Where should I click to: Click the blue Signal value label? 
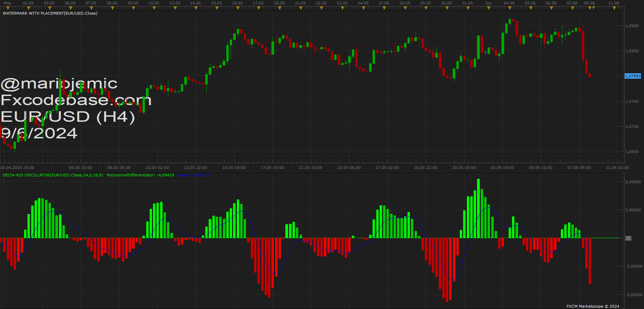coord(193,175)
